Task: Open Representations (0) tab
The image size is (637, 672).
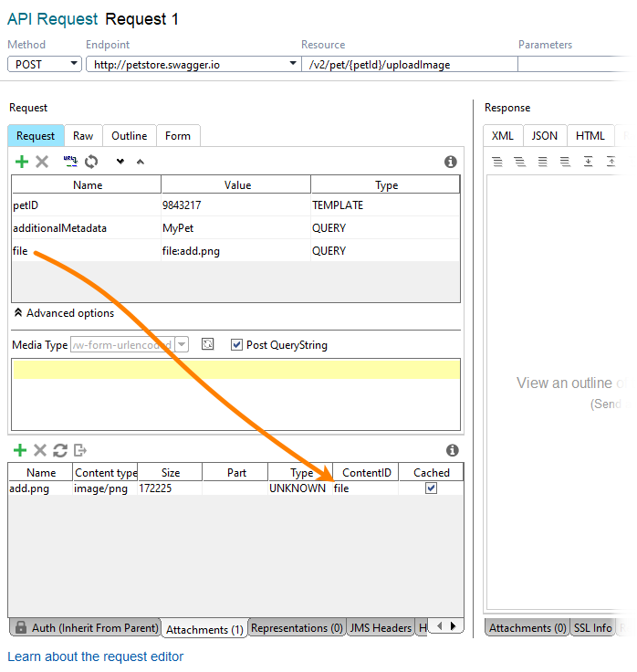Action: [x=297, y=628]
